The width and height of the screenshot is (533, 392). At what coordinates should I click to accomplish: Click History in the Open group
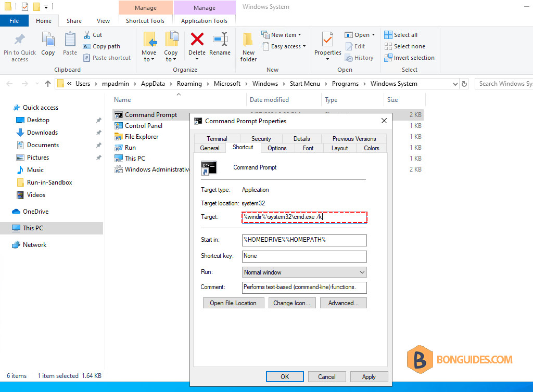point(359,58)
